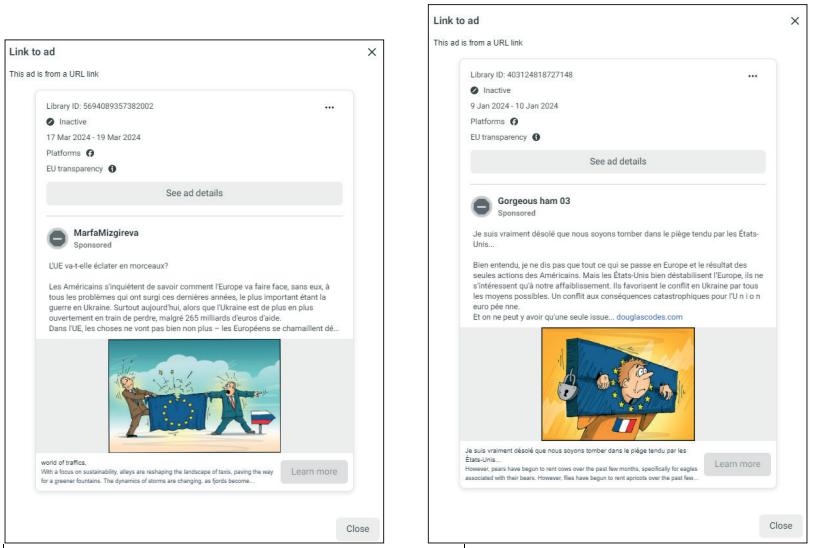
Task: Click the 'Bien entendu, je ne dis pas' paragraph
Action: [x=618, y=286]
